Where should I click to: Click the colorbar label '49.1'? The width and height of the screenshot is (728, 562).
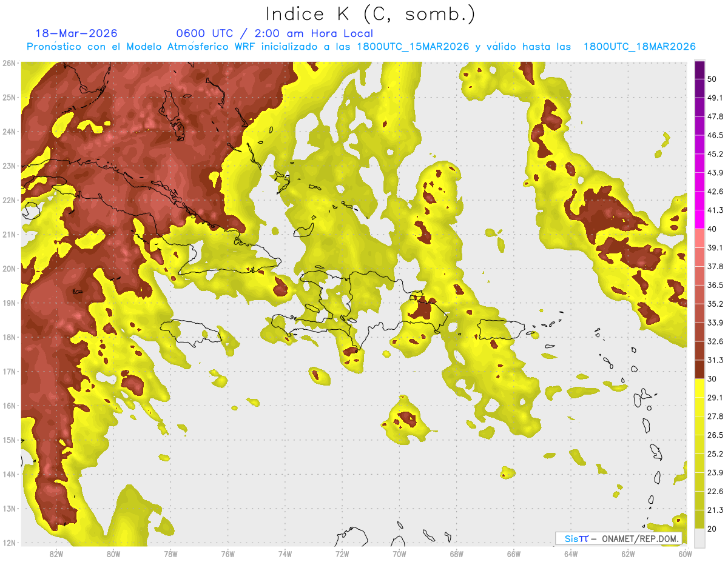click(x=715, y=98)
